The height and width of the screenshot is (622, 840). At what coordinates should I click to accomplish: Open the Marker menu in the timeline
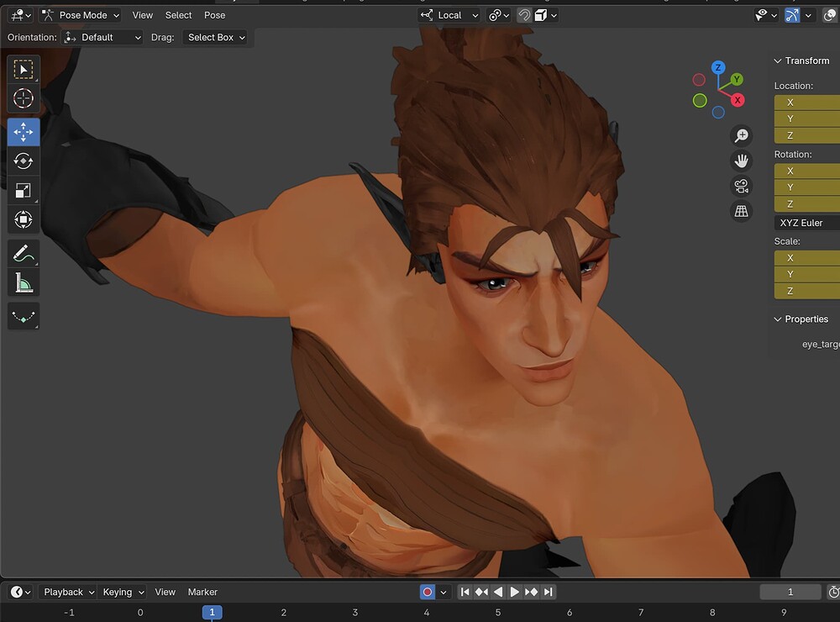[202, 592]
